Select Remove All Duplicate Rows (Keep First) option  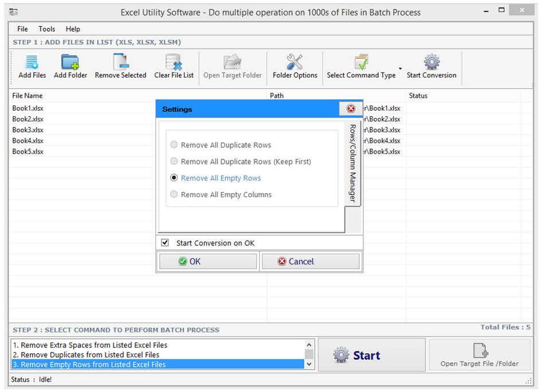click(174, 161)
